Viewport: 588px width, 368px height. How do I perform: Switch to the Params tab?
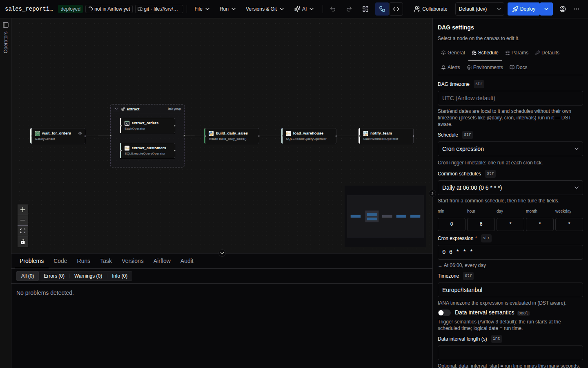coord(517,53)
